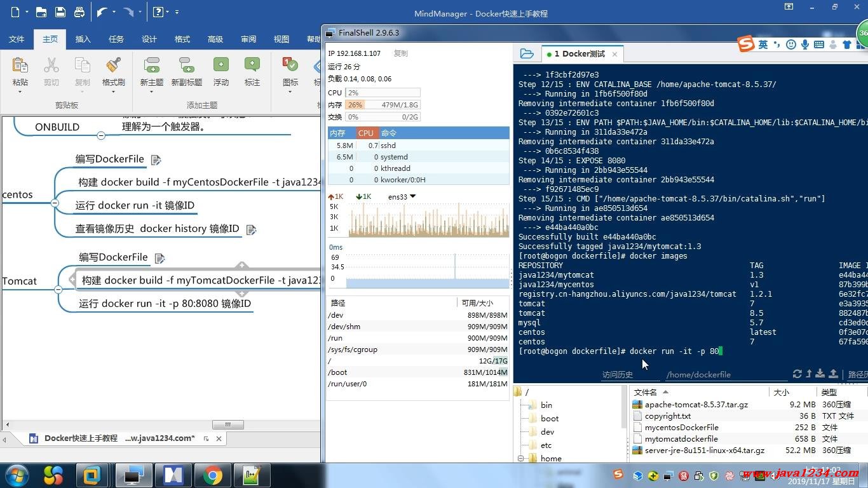
Task: Open the Paste (粘贴) dropdown arrow
Action: 20,92
